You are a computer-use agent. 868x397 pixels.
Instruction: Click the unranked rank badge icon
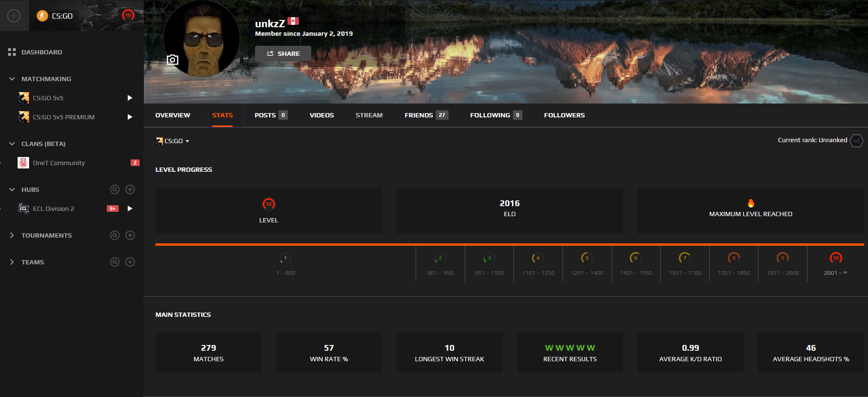(857, 141)
